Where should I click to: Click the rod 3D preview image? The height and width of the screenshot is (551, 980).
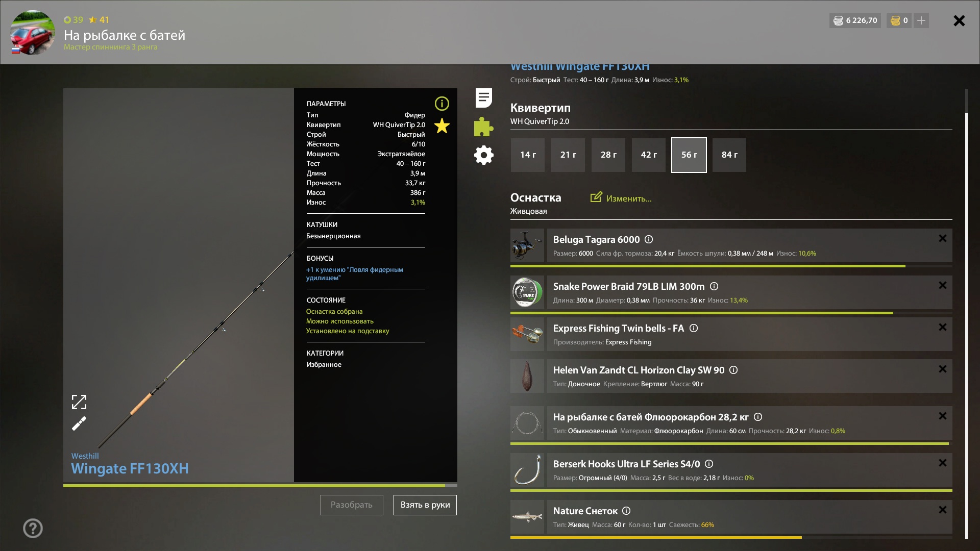tap(179, 285)
